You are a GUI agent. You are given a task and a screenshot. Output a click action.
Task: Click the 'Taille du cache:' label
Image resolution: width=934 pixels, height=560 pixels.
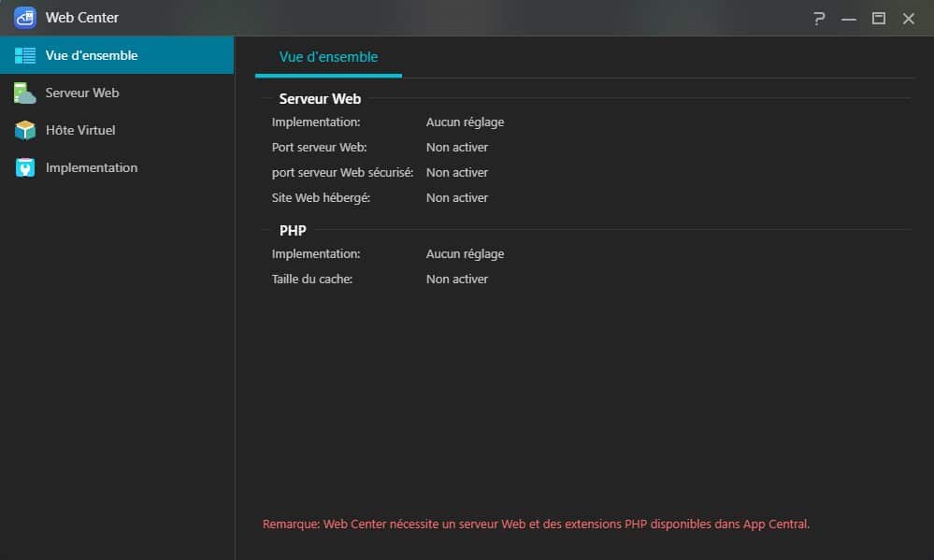pyautogui.click(x=312, y=279)
